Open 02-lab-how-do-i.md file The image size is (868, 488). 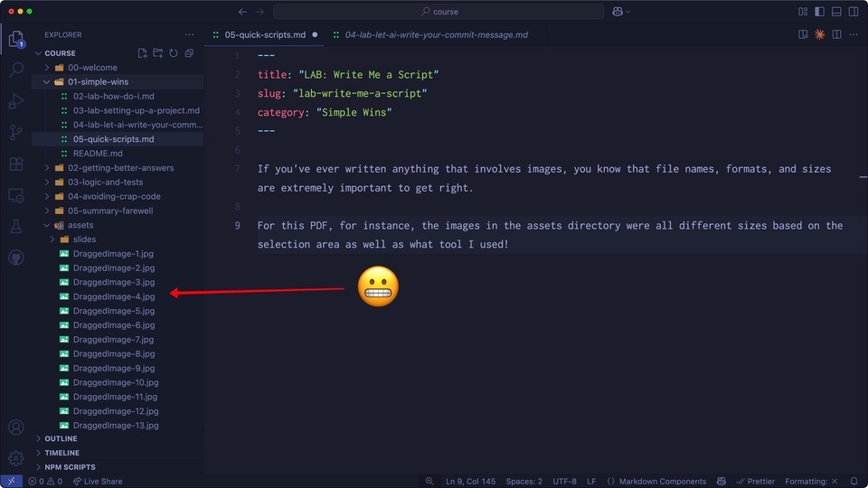(118, 97)
